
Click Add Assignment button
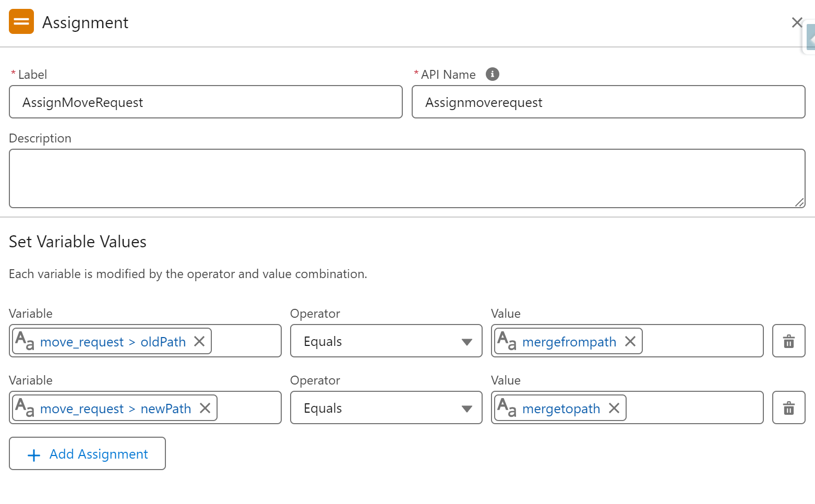click(87, 453)
